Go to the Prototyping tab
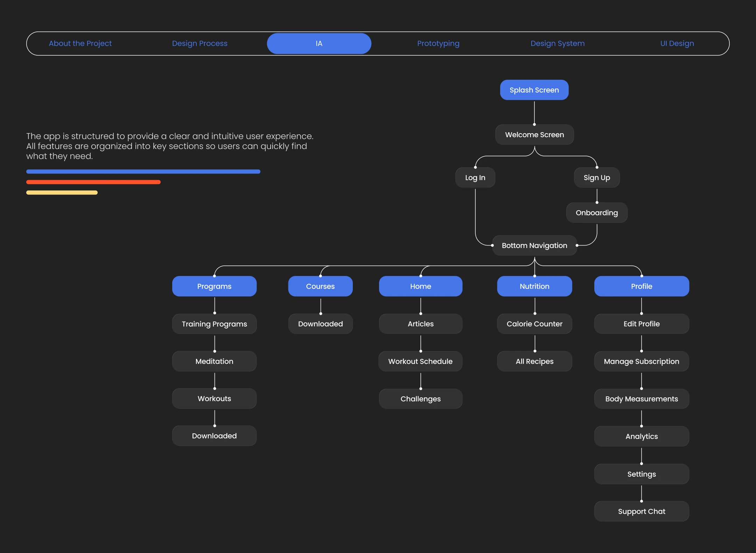The width and height of the screenshot is (756, 553). [438, 43]
